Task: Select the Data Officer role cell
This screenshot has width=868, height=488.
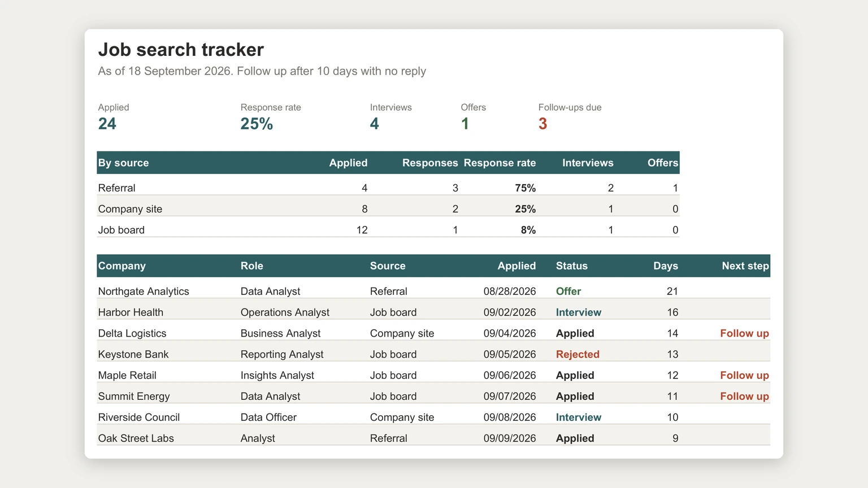Action: click(268, 417)
